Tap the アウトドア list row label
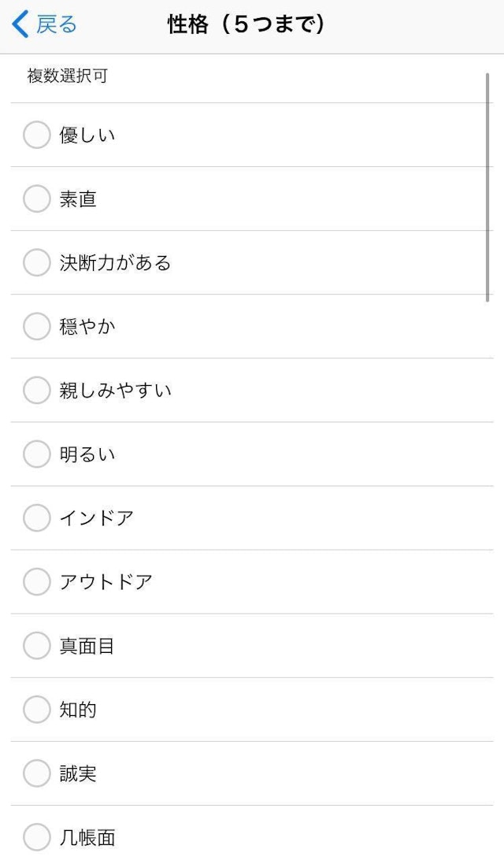 [x=106, y=582]
